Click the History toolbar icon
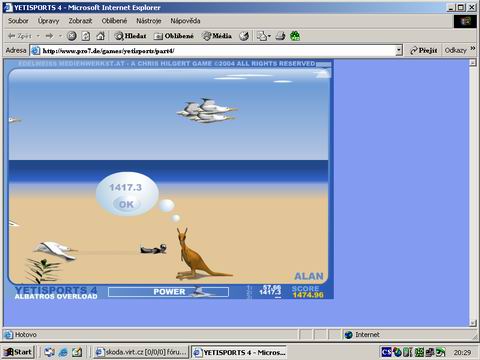The width and height of the screenshot is (480, 360). 244,36
